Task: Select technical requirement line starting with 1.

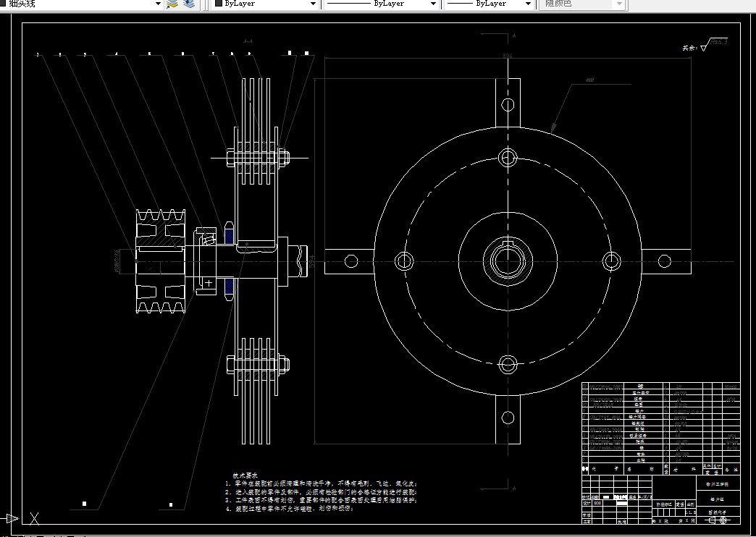Action: click(321, 483)
